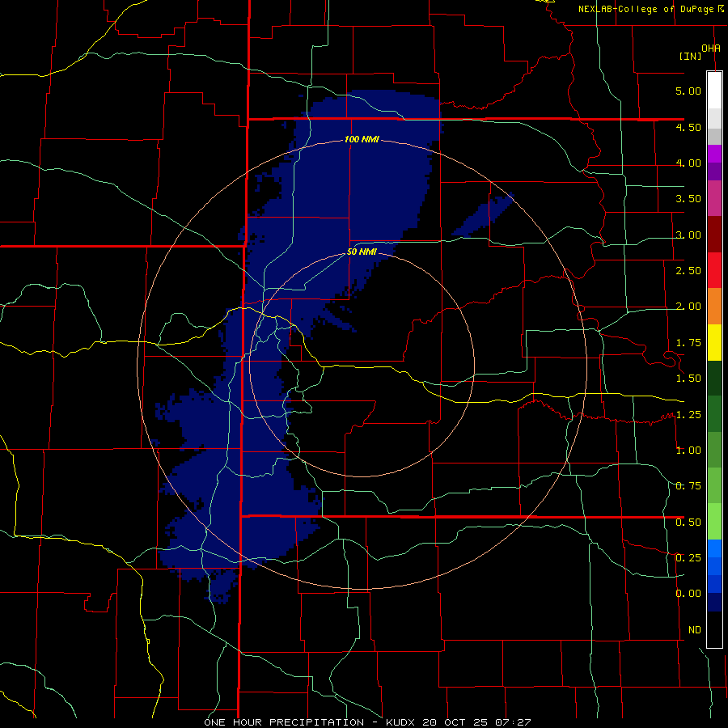This screenshot has height=728, width=728.
Task: Pick the darkest green swatch near 1.50
Action: (714, 379)
